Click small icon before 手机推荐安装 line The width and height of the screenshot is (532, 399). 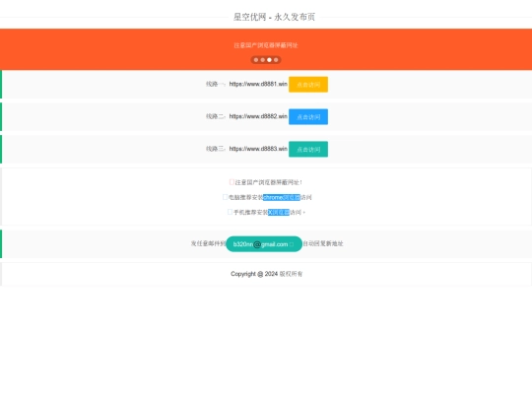230,212
